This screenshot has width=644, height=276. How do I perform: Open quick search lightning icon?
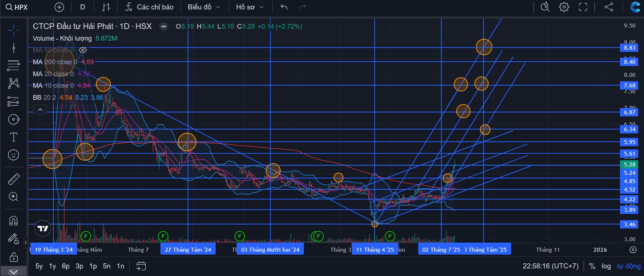(x=545, y=7)
